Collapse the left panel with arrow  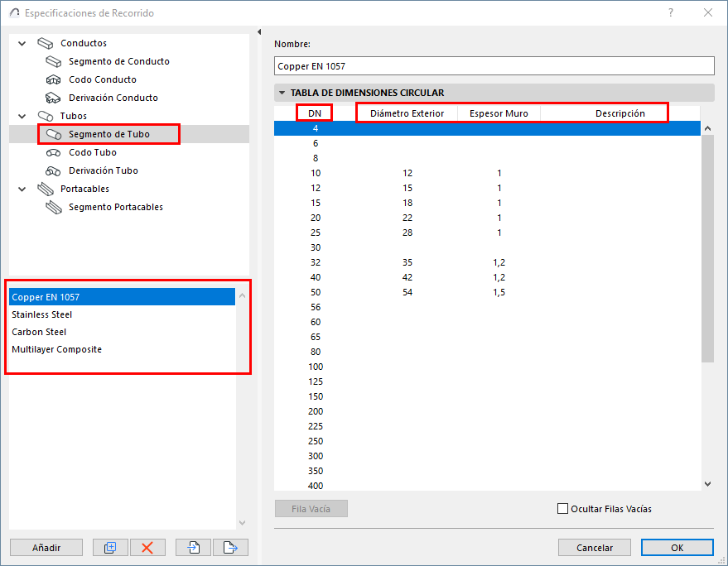point(259,32)
